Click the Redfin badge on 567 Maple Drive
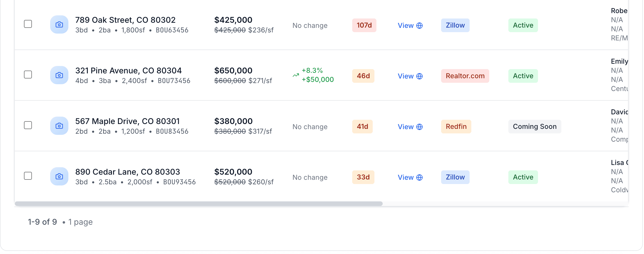Image resolution: width=644 pixels, height=254 pixels. click(456, 127)
